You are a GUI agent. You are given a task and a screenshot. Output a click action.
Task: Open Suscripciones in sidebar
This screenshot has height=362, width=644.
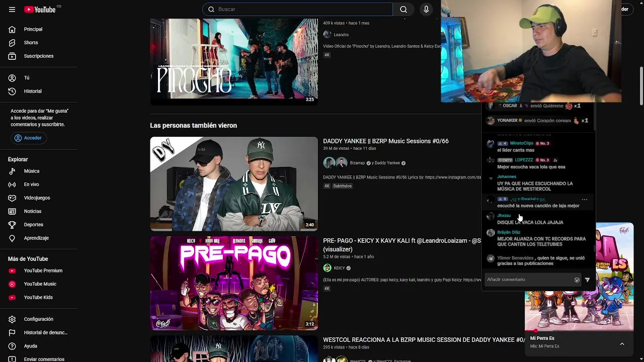point(39,56)
